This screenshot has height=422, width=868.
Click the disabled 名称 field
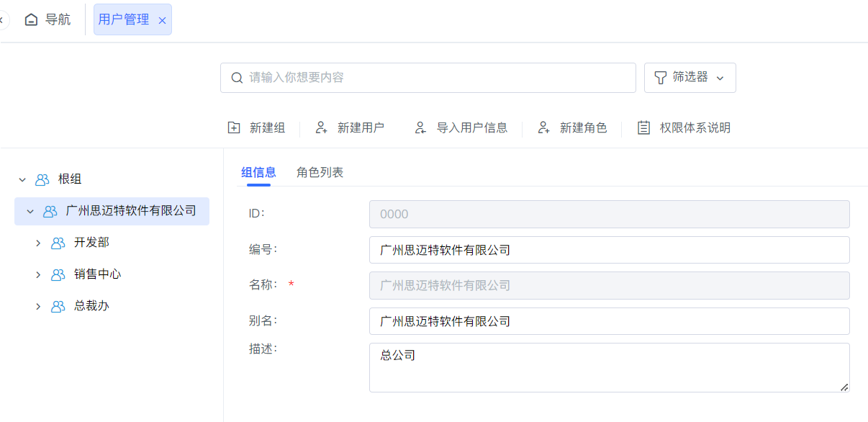pos(609,285)
